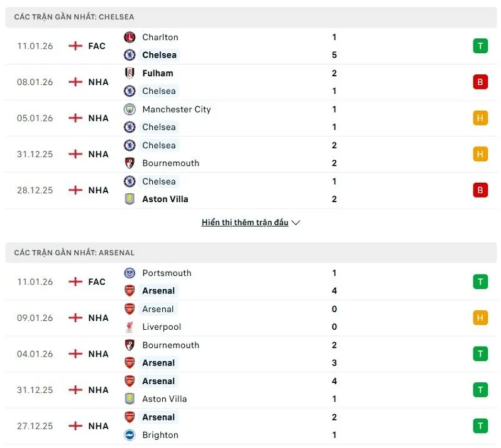Click the Arsenal crest next to Liverpool match

pyautogui.click(x=129, y=309)
